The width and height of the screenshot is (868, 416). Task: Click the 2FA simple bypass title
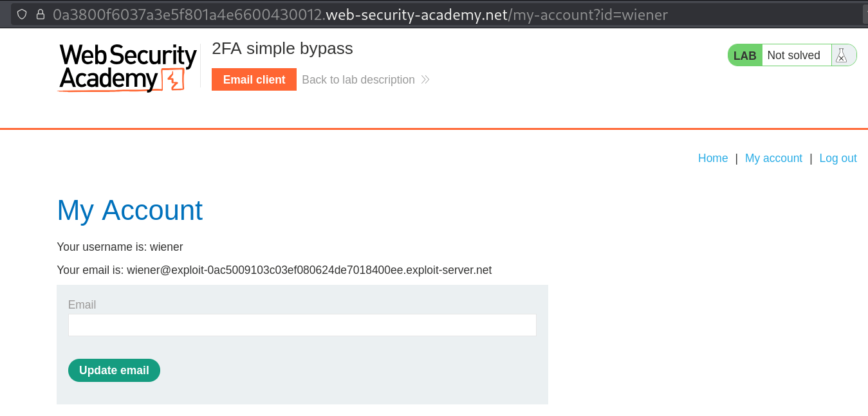click(282, 48)
